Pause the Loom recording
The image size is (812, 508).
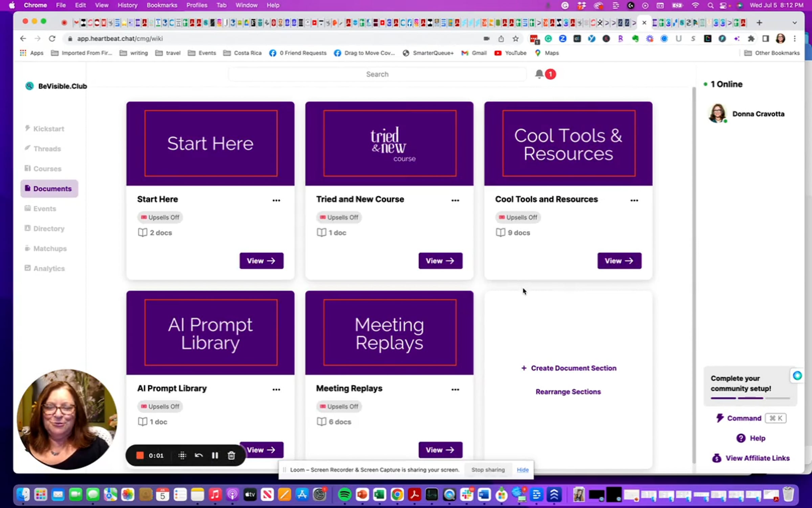pos(215,456)
